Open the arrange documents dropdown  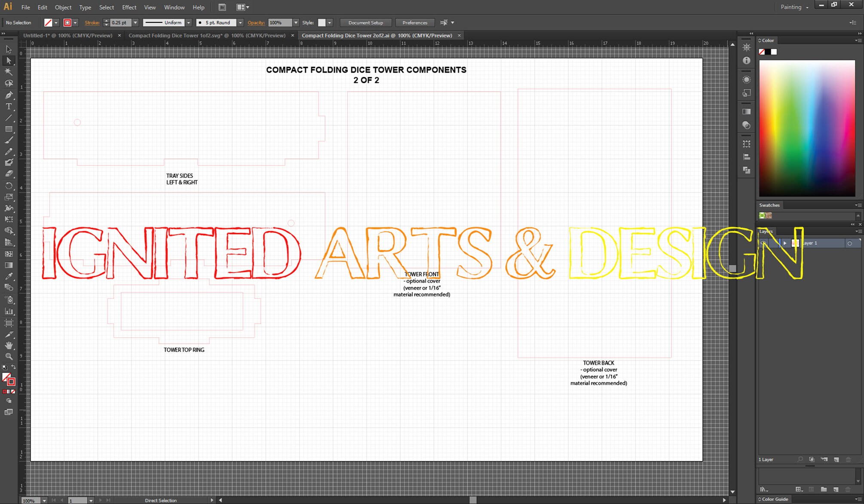(x=243, y=7)
